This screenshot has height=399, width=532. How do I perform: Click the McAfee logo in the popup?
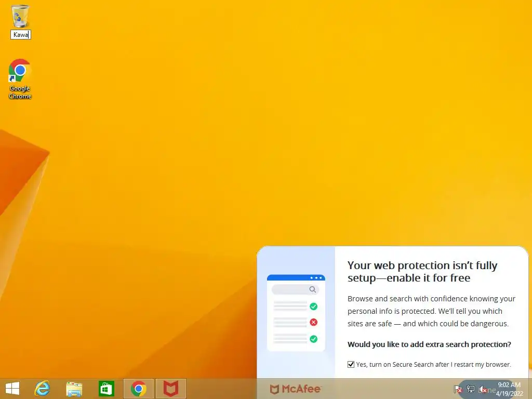pos(295,389)
